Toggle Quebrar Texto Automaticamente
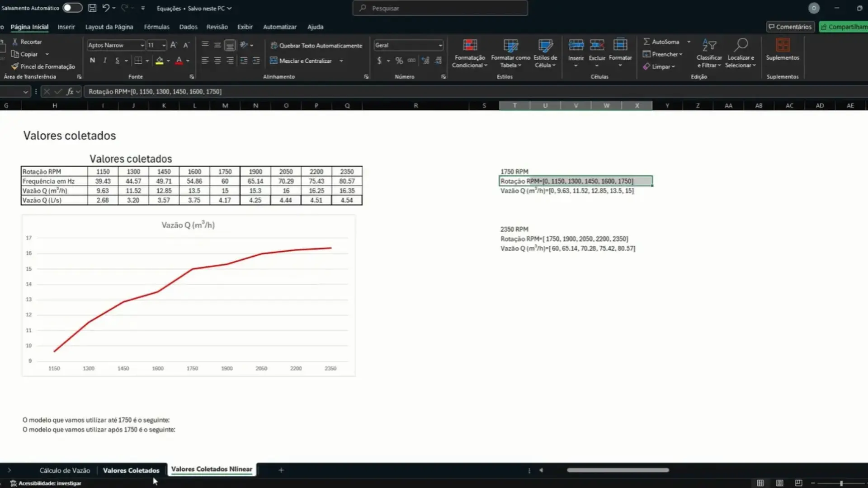Viewport: 868px width, 488px height. pos(316,46)
